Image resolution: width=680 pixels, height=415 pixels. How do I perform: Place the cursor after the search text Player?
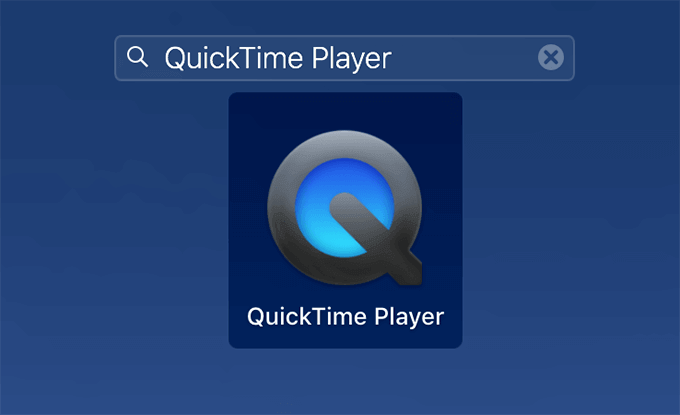tap(394, 59)
